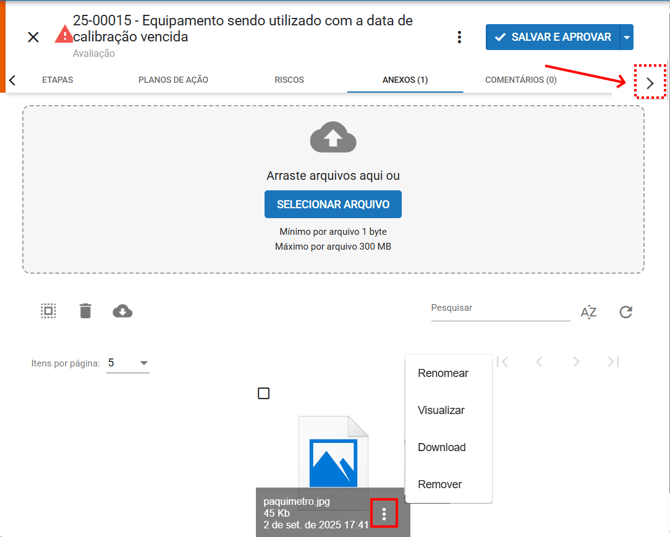Click the Salvar e Aprovar button
The image size is (670, 537).
pyautogui.click(x=553, y=37)
